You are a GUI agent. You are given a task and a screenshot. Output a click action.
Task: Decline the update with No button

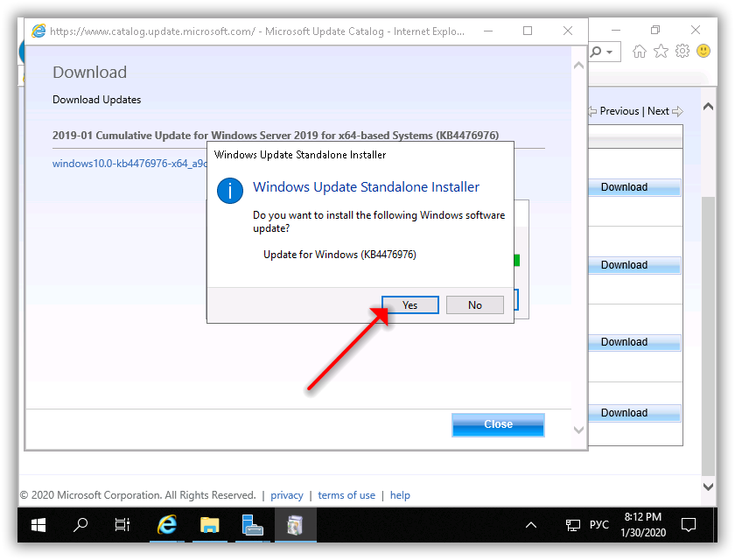tap(475, 305)
